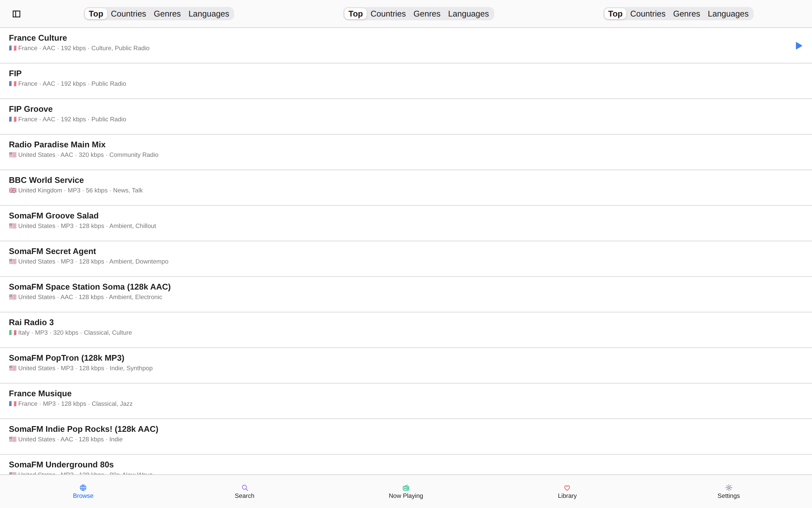Viewport: 812px width, 508px height.
Task: Select SomaFM Indie Pop Rocks! station
Action: pyautogui.click(x=406, y=437)
